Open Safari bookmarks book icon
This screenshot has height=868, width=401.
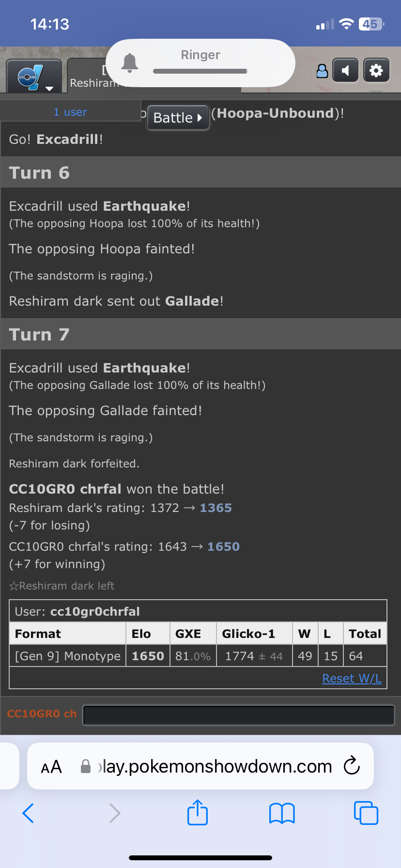(282, 813)
